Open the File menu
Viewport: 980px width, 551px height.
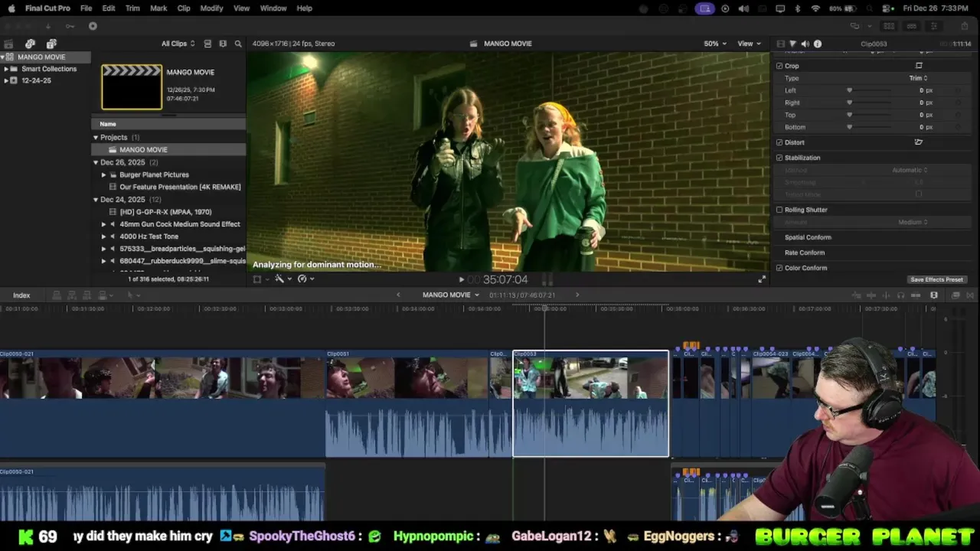(x=87, y=8)
